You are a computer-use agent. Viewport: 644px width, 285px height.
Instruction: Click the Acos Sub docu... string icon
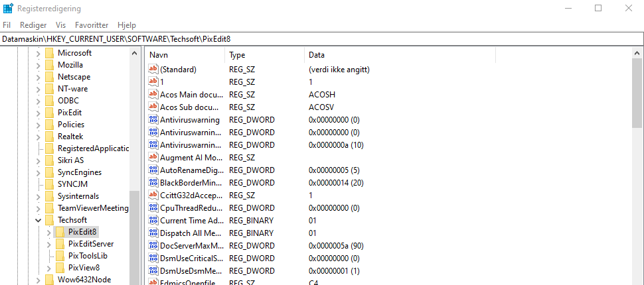tap(153, 107)
